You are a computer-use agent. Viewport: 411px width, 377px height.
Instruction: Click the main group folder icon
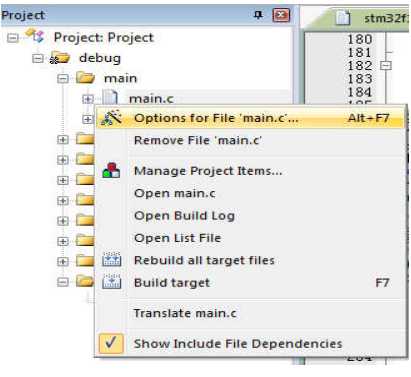click(x=85, y=78)
